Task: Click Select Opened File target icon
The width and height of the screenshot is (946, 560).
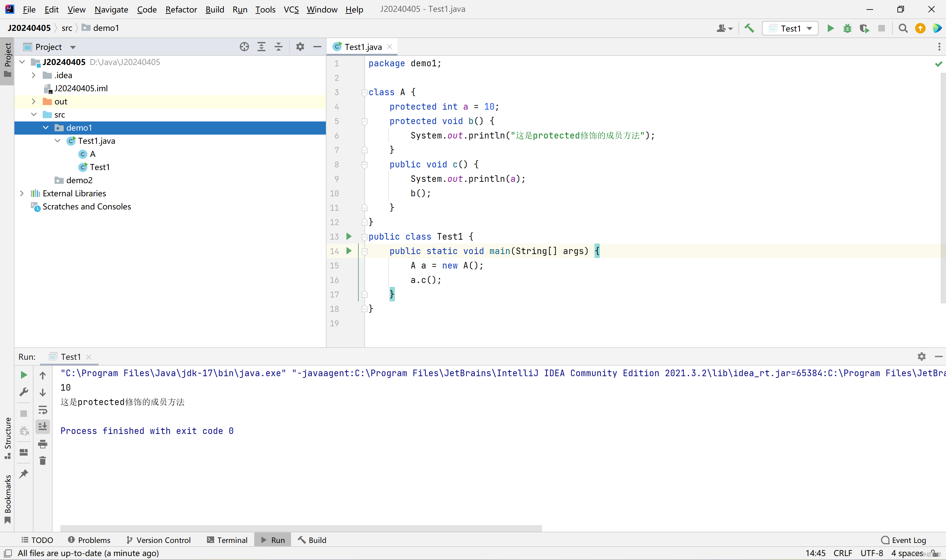Action: 244,47
